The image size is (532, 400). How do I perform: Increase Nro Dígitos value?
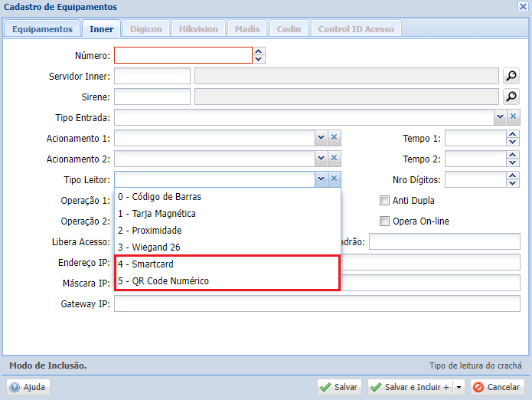point(513,175)
